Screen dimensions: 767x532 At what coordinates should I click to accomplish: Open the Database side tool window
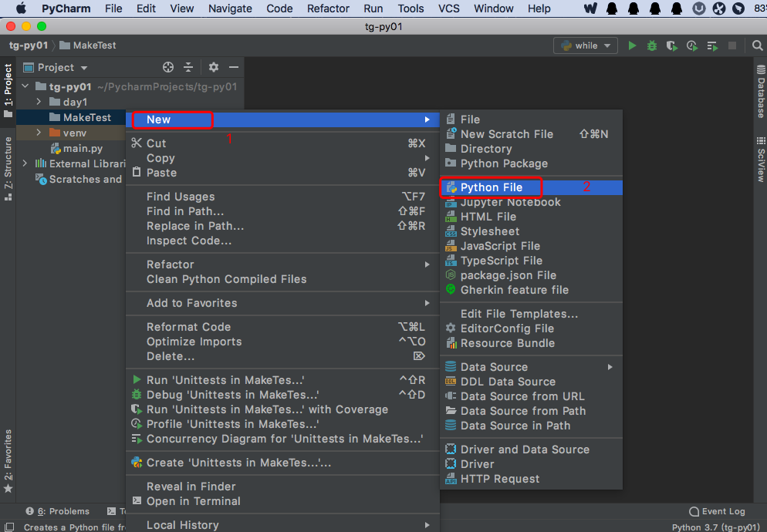pos(761,92)
